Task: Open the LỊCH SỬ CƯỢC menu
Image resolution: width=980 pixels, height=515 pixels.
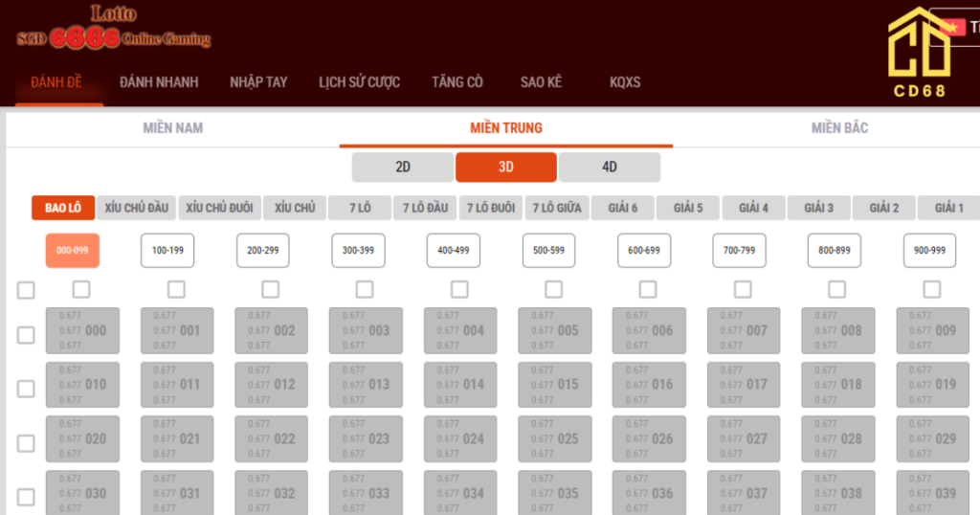Action: pos(360,82)
